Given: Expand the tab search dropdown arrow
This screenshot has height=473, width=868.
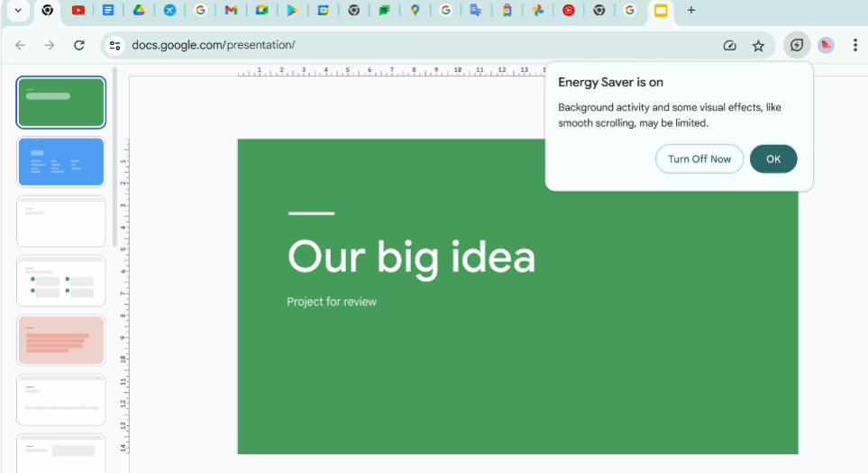Looking at the screenshot, I should (x=18, y=11).
